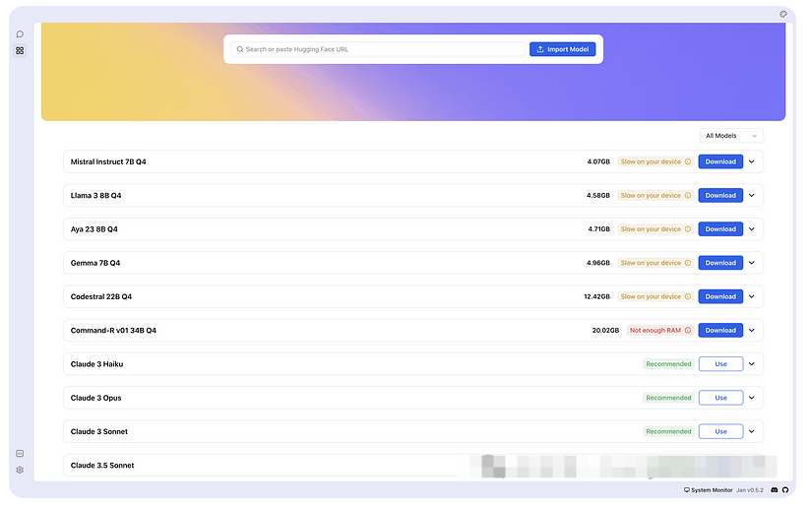Click the Not enough RAM info icon
The image size is (812, 508).
point(688,330)
